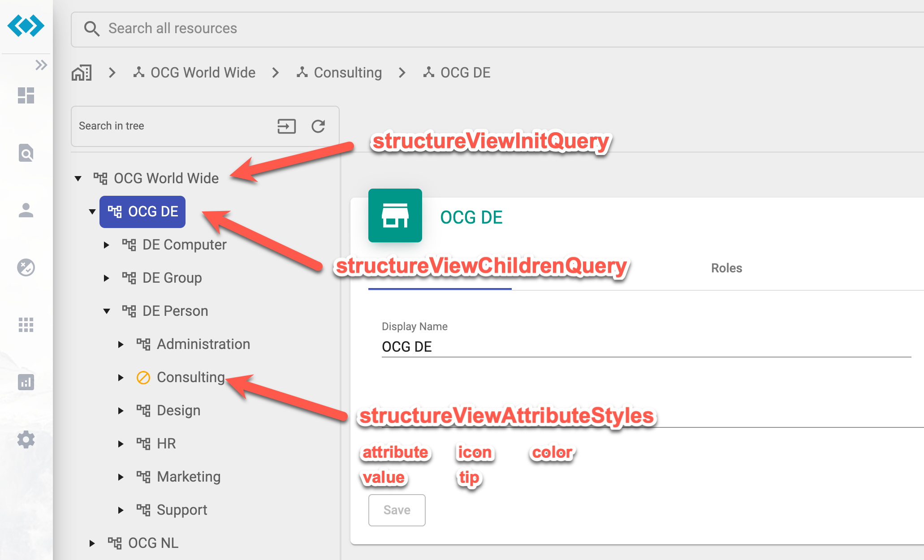924x560 pixels.
Task: Expand the Consulting node arrow
Action: (x=121, y=378)
